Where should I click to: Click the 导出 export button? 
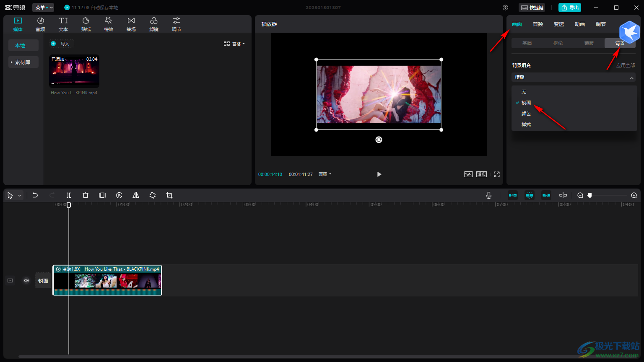[x=570, y=8]
